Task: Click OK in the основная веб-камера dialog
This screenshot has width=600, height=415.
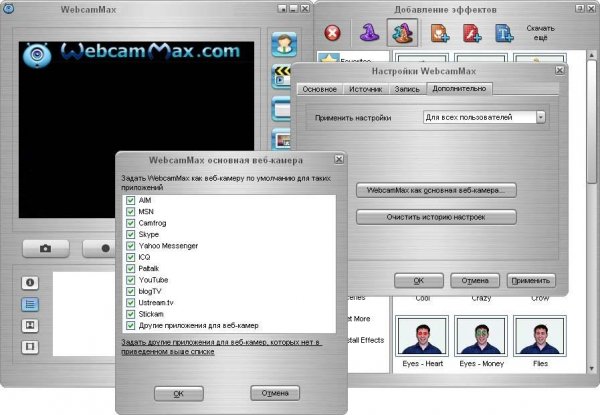Action: pos(179,394)
